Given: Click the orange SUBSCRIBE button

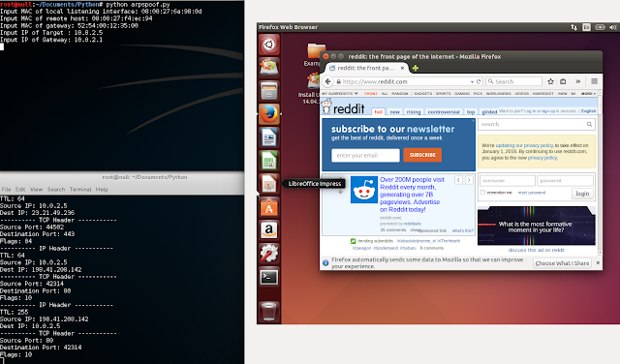Looking at the screenshot, I should (x=422, y=155).
